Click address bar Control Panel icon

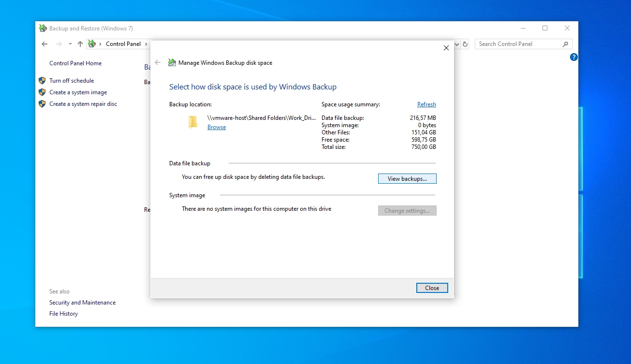click(x=92, y=44)
